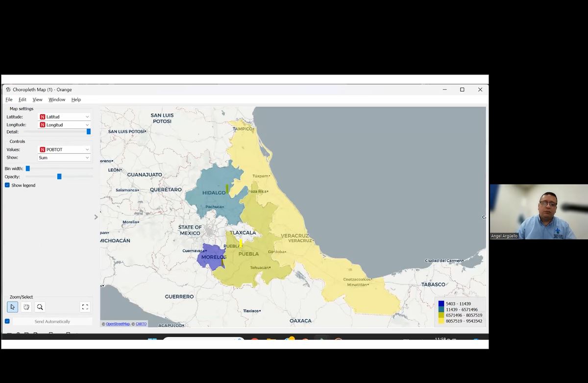The height and width of the screenshot is (383, 588).
Task: Open the Longitude attribute dropdown
Action: (64, 125)
